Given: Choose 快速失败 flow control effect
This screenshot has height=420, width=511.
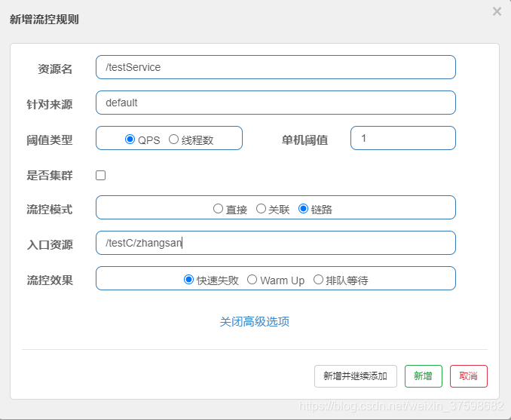Looking at the screenshot, I should (x=188, y=280).
